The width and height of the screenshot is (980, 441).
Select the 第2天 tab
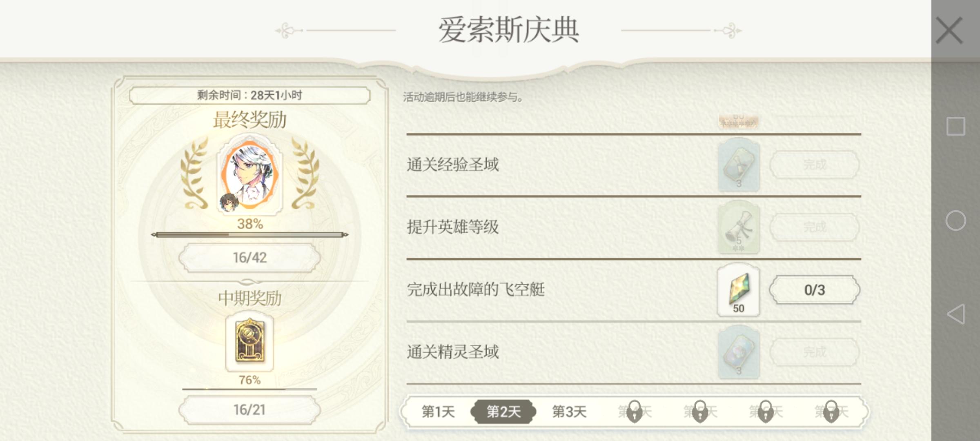point(503,412)
